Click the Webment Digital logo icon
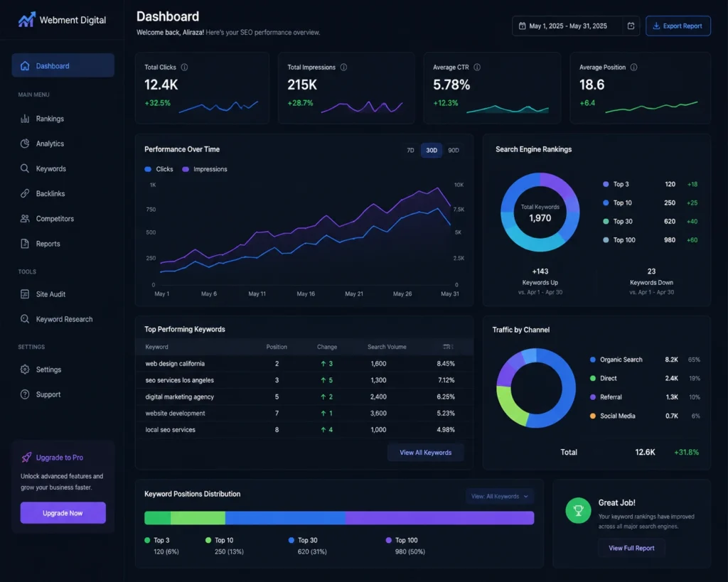The image size is (728, 582). [27, 19]
